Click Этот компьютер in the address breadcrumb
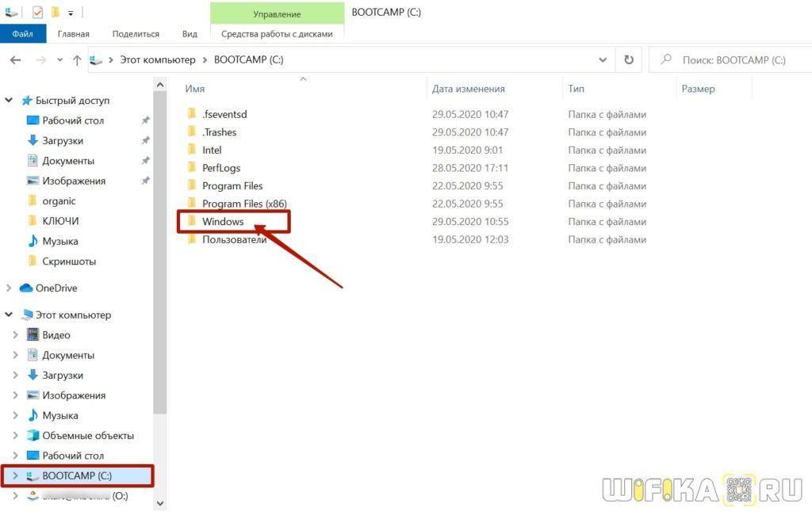The height and width of the screenshot is (515, 812). tap(157, 60)
